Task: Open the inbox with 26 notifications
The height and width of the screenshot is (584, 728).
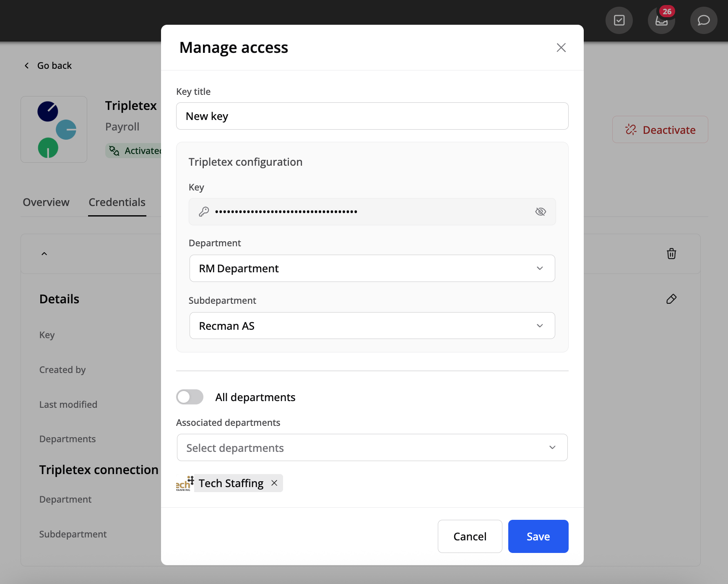Action: (x=661, y=20)
